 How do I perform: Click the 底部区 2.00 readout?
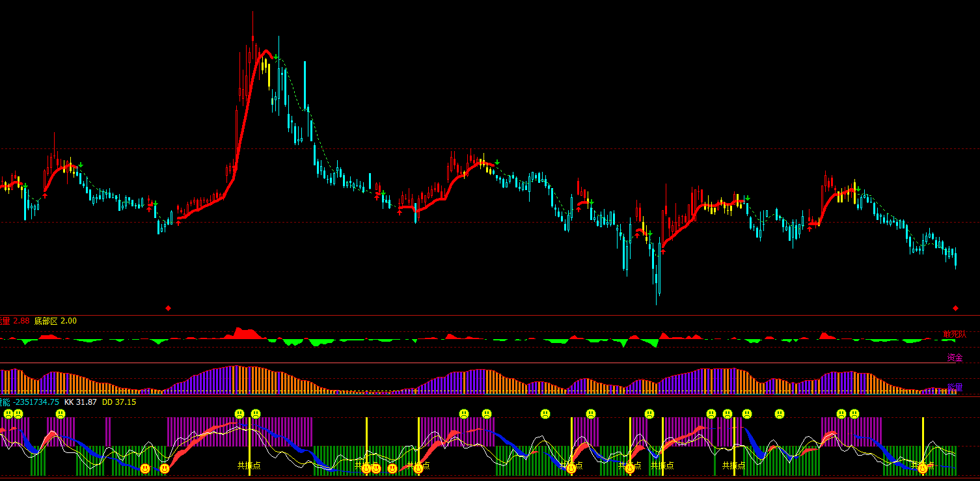click(55, 321)
